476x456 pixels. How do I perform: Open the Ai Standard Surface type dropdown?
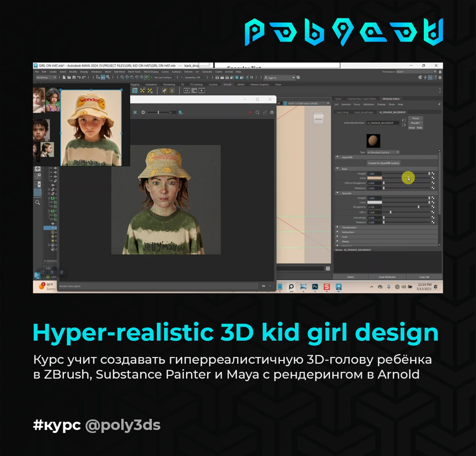click(383, 152)
